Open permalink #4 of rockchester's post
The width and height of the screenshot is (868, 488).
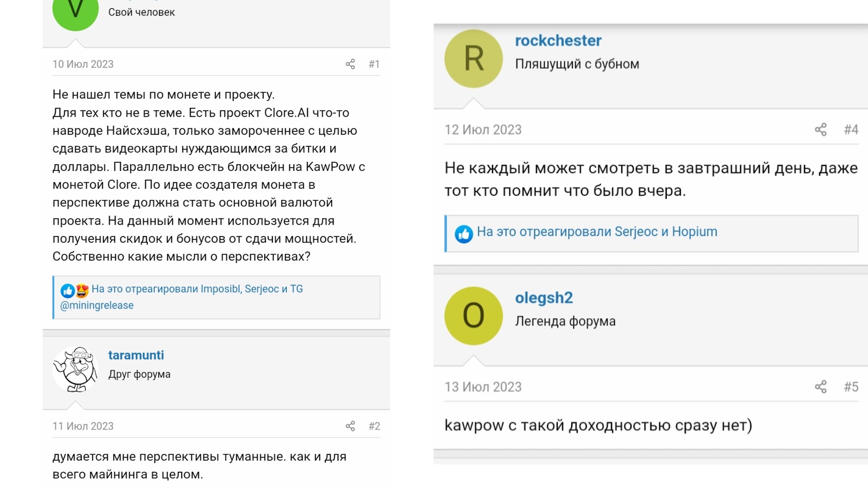851,130
